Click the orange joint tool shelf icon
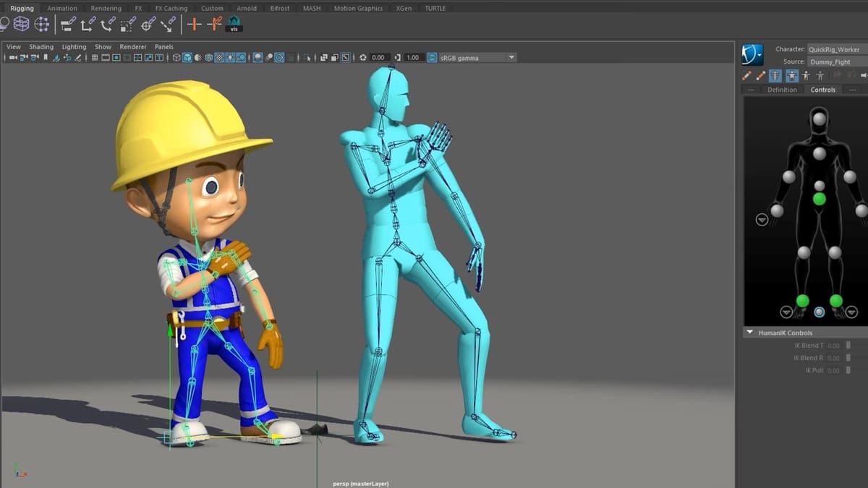 tap(215, 24)
